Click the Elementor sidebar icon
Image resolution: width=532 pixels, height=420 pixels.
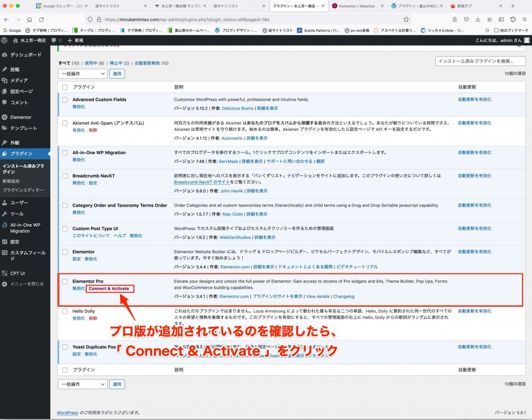(x=5, y=117)
